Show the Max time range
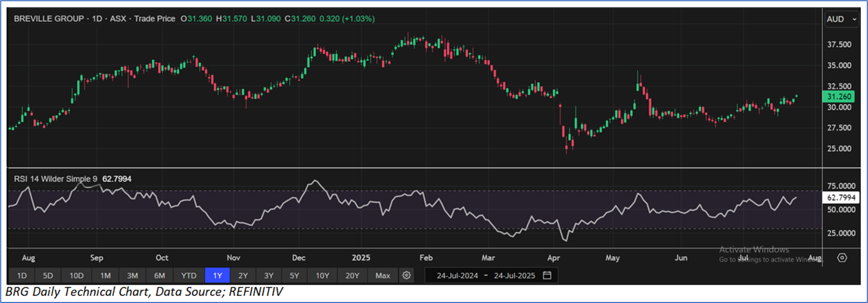This screenshot has width=868, height=303. click(382, 276)
